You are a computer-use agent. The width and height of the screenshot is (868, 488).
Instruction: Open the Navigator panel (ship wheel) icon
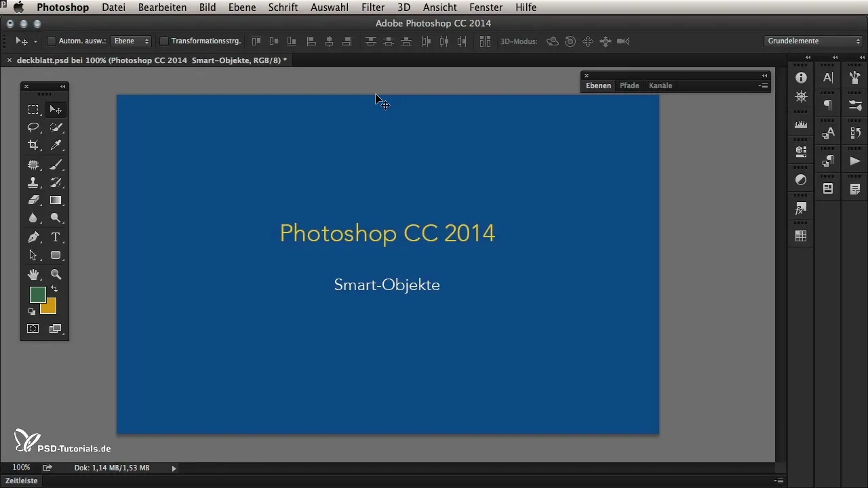click(801, 97)
